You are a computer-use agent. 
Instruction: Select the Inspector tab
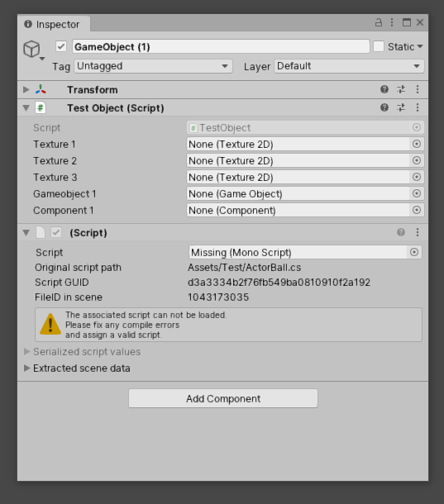[x=54, y=25]
